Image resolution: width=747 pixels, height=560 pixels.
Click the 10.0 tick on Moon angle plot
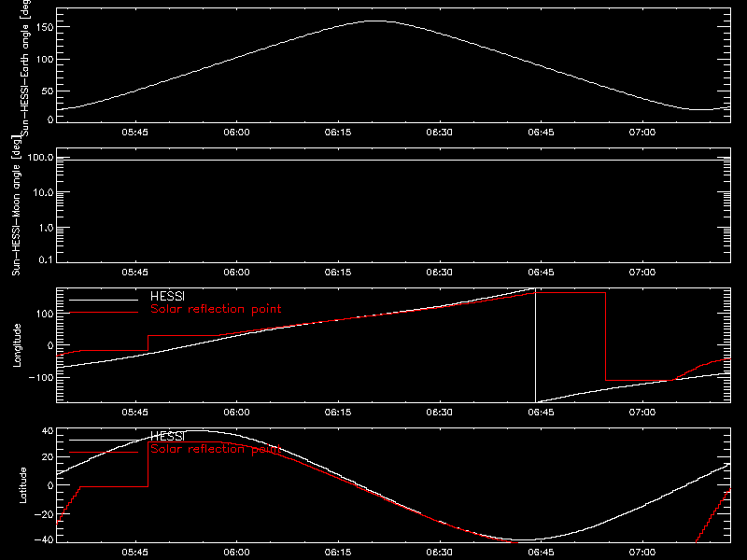(43, 193)
